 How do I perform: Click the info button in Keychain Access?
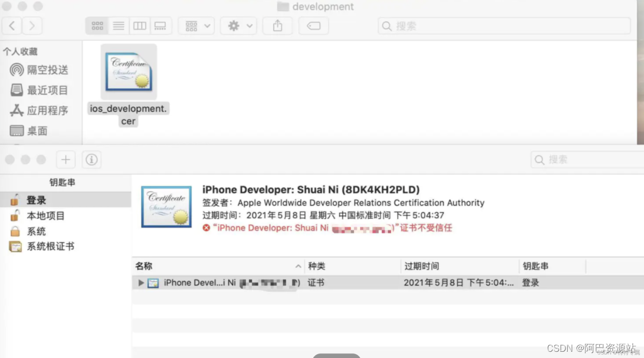[91, 160]
